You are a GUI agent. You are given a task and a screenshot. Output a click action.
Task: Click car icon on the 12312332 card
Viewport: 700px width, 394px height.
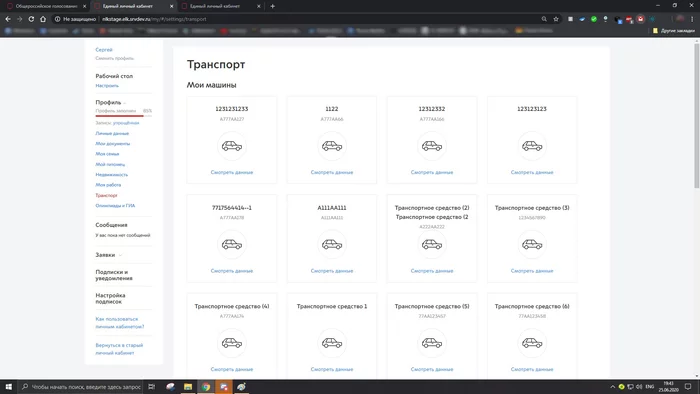(432, 146)
